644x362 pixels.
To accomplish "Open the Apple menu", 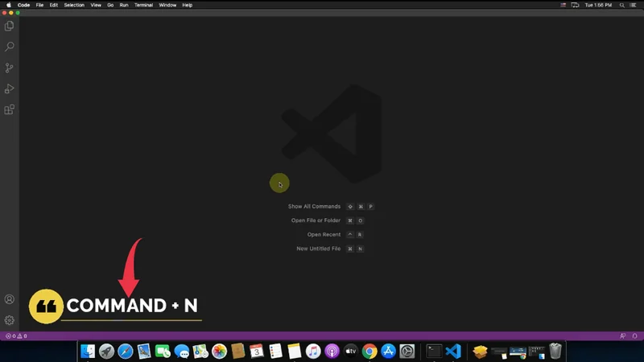I will tap(6, 5).
